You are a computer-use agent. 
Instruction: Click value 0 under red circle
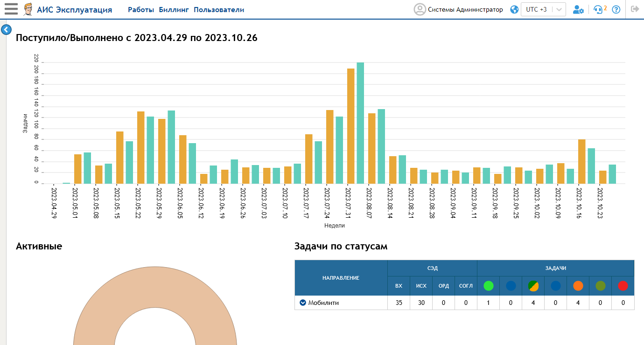[623, 303]
